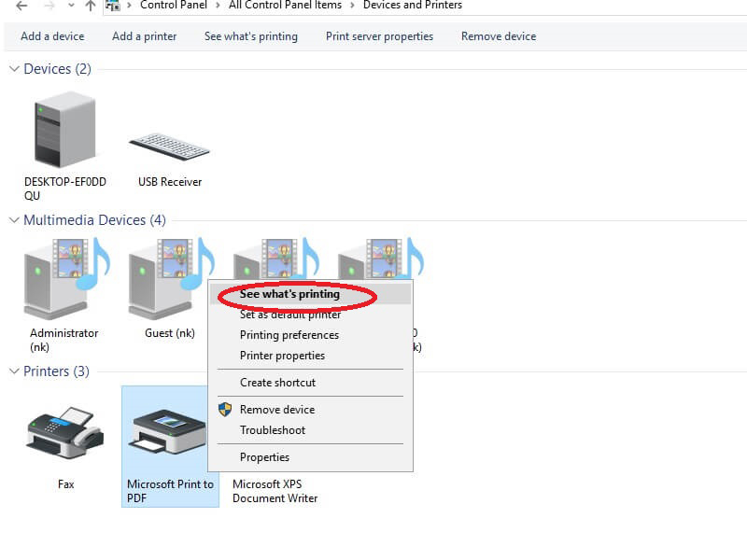Choose Printing preferences in context menu
Screen dimensions: 747x560
289,335
